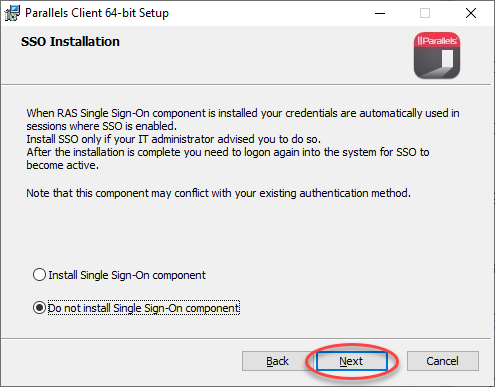Click the "become active." text line
Screen dimensions: 495x387
63,165
